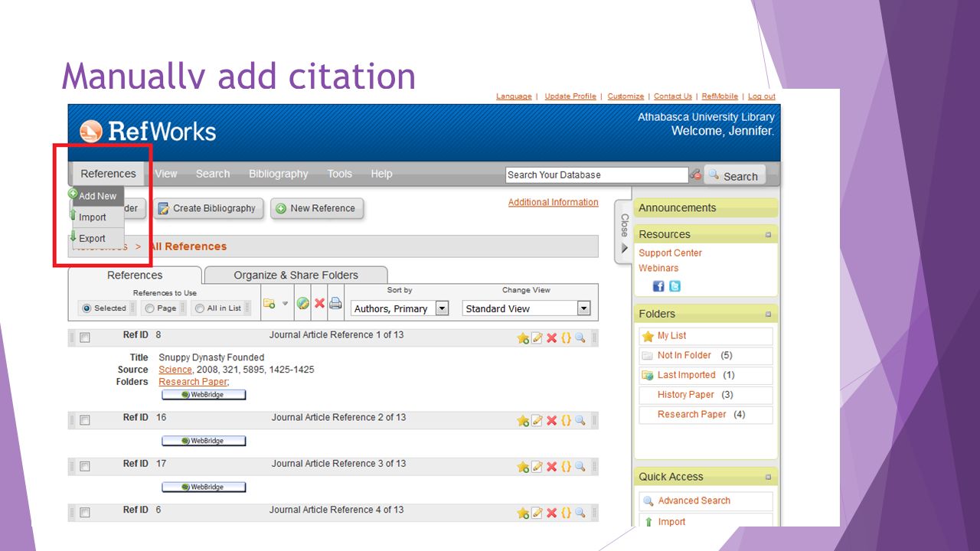Open the Twitter icon in Resources
Screen dimensions: 980x551
675,286
